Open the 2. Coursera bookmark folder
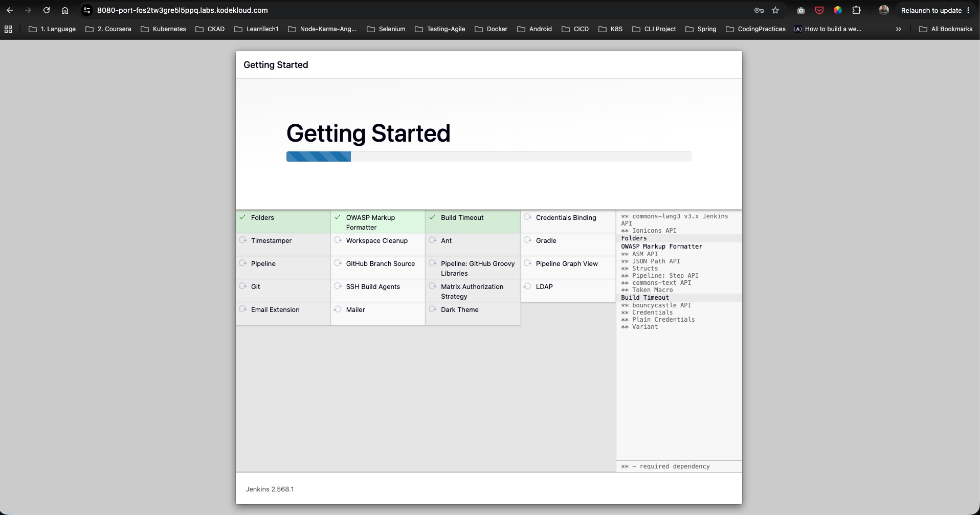Image resolution: width=980 pixels, height=515 pixels. (x=108, y=29)
